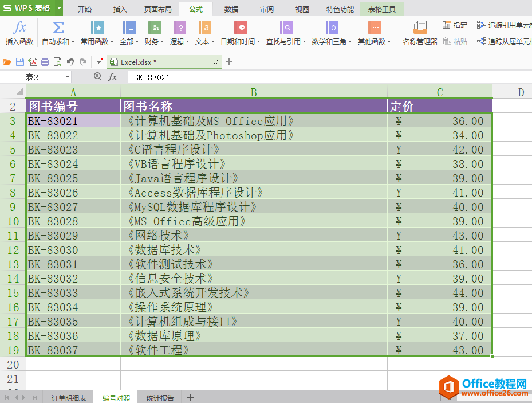Redo the last action
This screenshot has width=532, height=403.
click(83, 62)
